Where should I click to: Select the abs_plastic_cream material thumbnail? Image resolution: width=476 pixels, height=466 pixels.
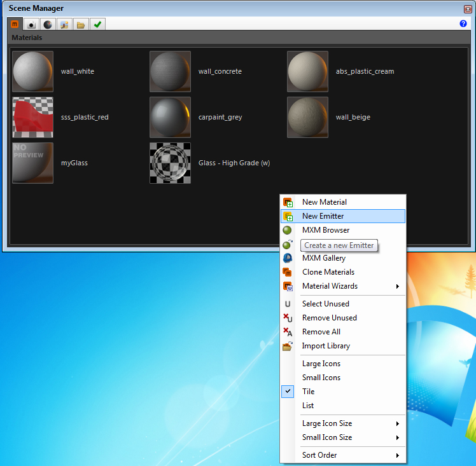308,72
